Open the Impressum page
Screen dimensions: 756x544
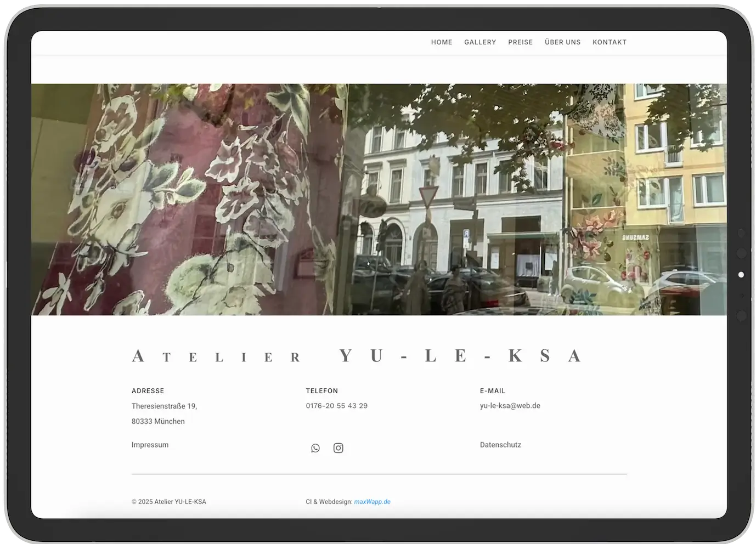[x=150, y=445]
